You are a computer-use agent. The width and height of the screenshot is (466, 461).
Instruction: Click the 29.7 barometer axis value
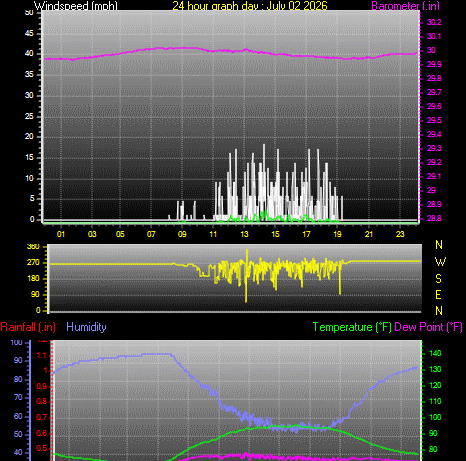tap(434, 92)
